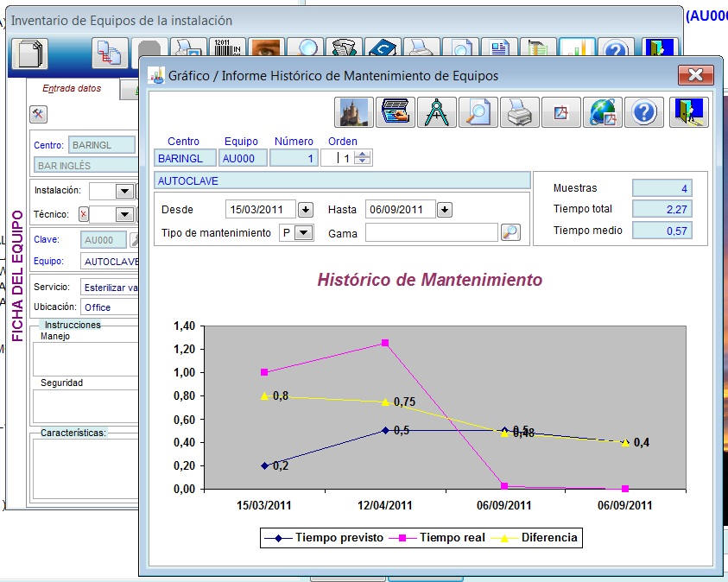Click the Equipo field showing AU000 in chart window

[243, 158]
